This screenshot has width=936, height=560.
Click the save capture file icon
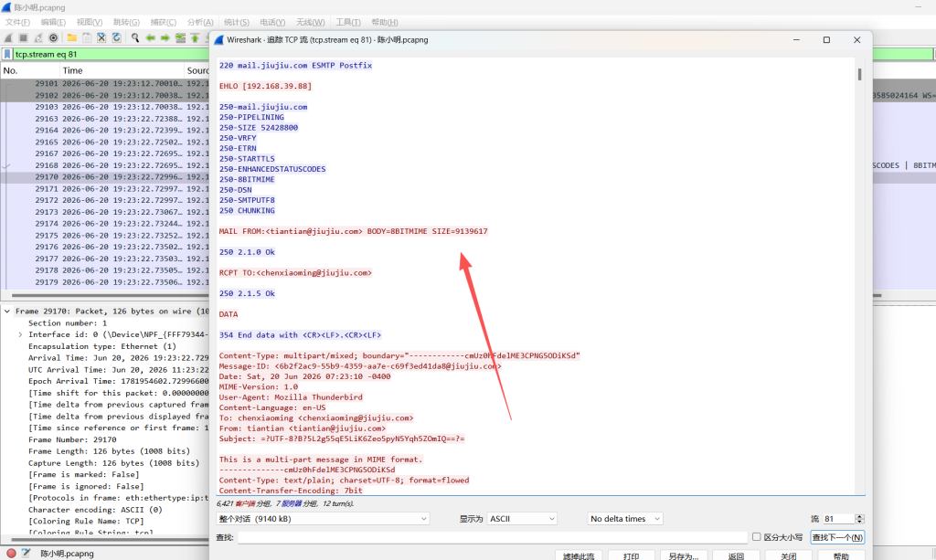pyautogui.click(x=87, y=37)
